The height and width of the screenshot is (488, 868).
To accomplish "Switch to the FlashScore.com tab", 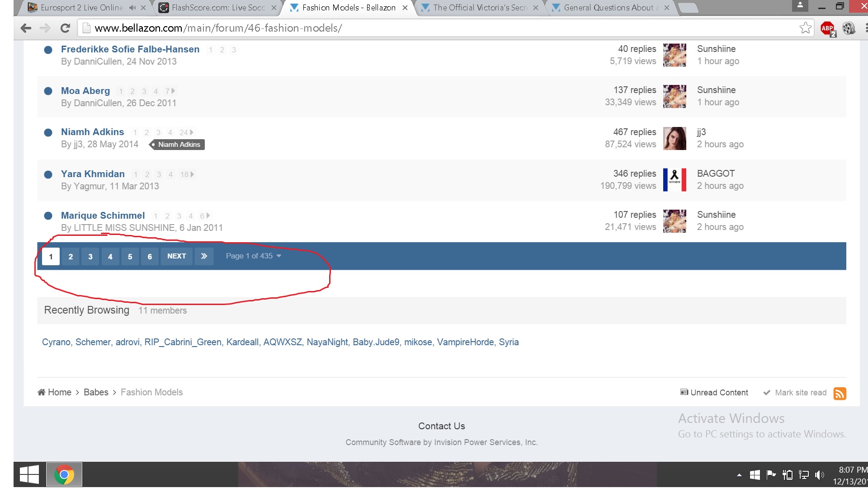I will click(x=218, y=8).
